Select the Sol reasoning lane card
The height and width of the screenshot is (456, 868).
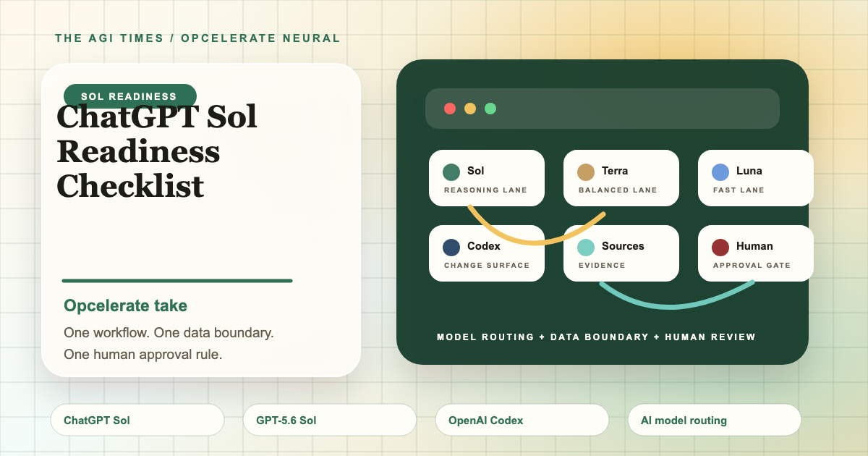487,178
